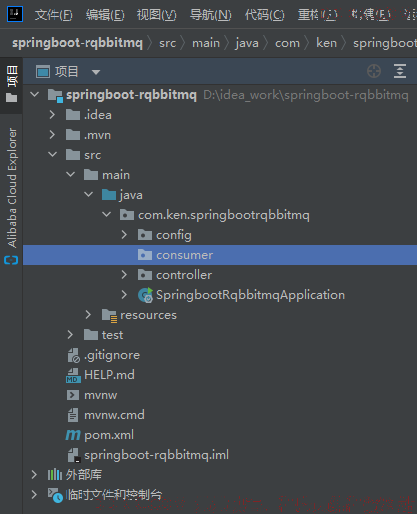Viewport: 417px width, 514px height.
Task: Open the 导航(N) menu
Action: click(210, 15)
